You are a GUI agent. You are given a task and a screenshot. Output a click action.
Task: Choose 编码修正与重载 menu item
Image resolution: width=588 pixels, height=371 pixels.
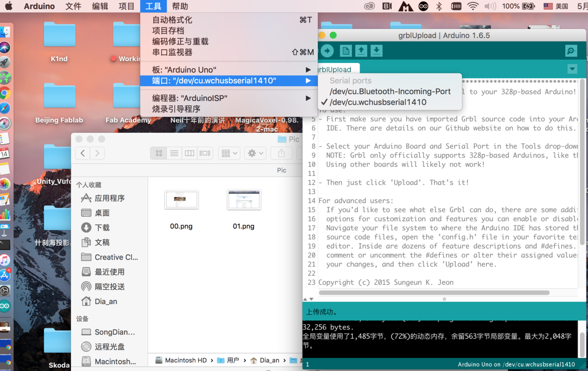tap(229, 41)
